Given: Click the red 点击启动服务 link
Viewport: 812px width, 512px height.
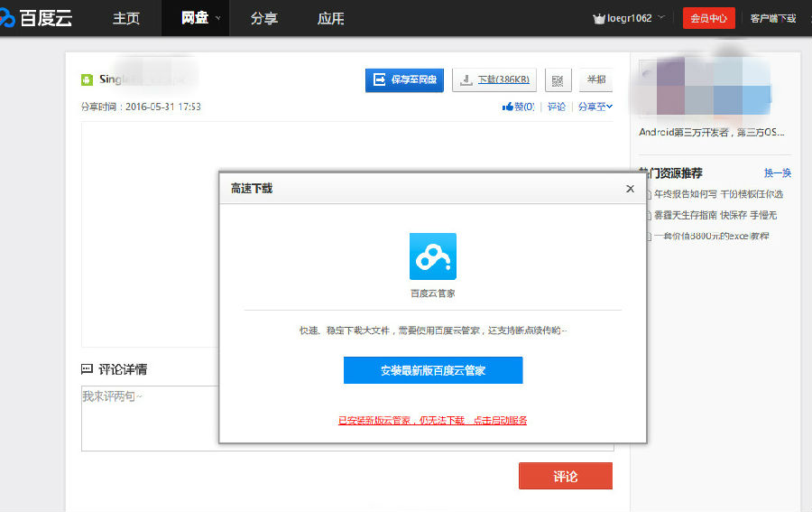Looking at the screenshot, I should tap(500, 420).
